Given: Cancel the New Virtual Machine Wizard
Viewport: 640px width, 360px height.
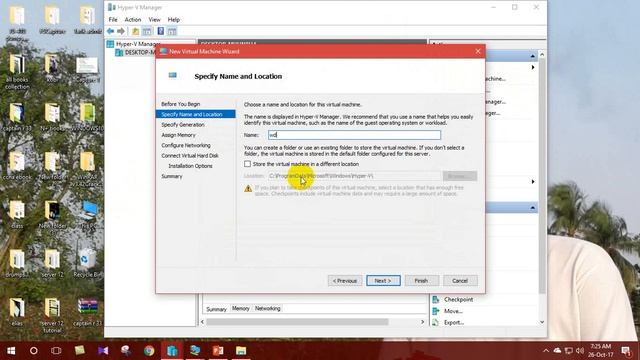Looking at the screenshot, I should (x=460, y=280).
